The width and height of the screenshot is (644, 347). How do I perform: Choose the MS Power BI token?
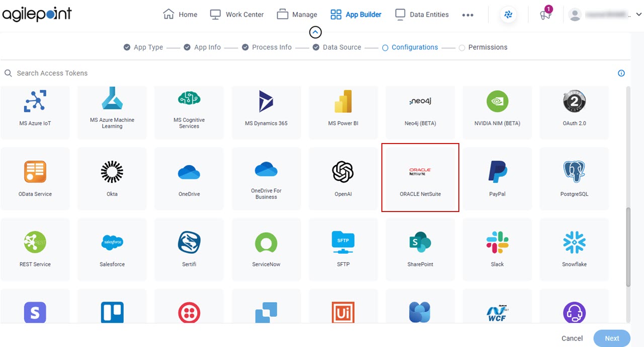point(343,112)
